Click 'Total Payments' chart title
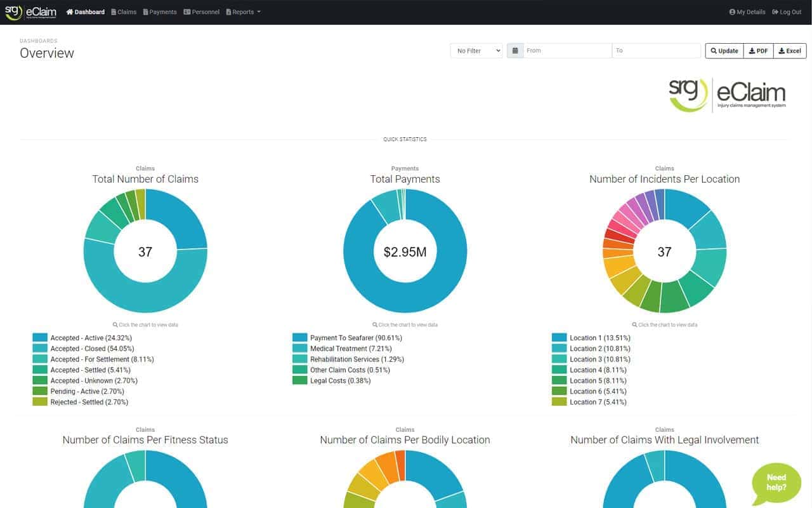Image resolution: width=812 pixels, height=508 pixels. coord(405,179)
